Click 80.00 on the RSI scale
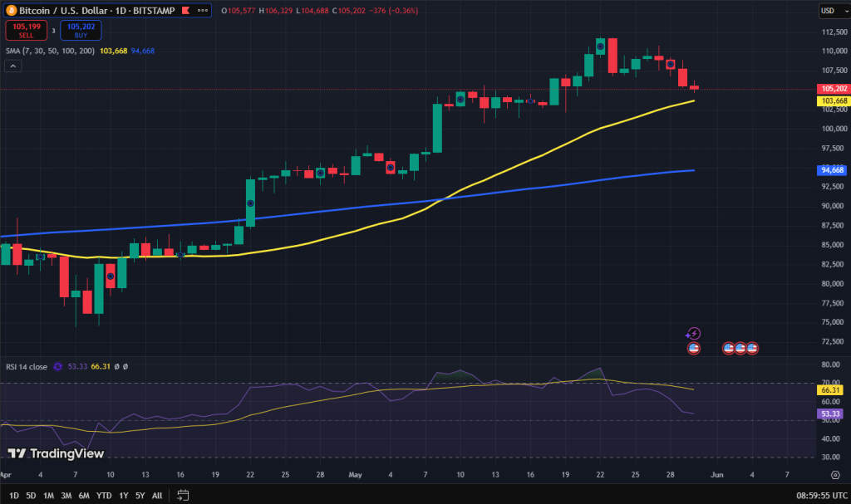 [830, 365]
